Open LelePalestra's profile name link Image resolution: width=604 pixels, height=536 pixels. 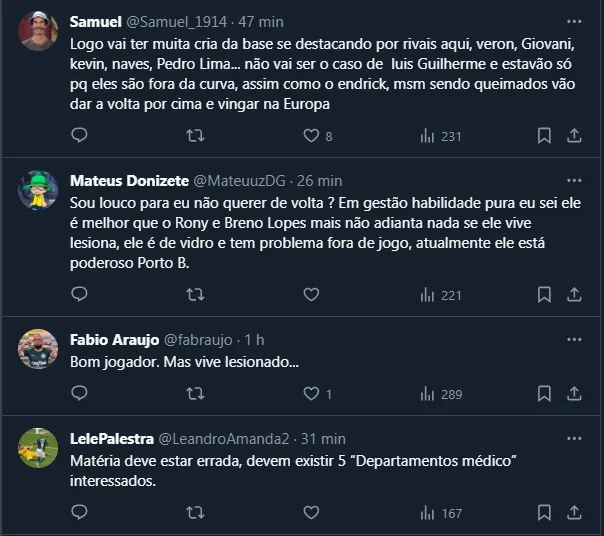pos(113,438)
